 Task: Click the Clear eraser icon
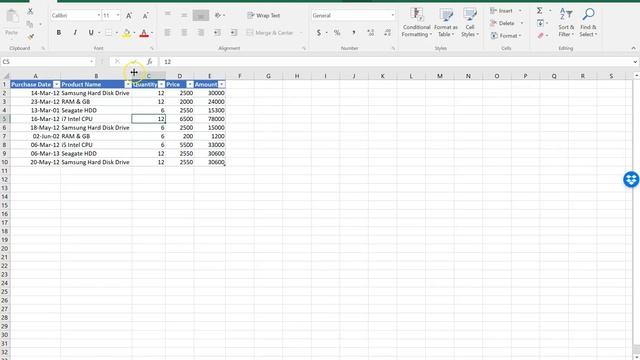pos(541,36)
